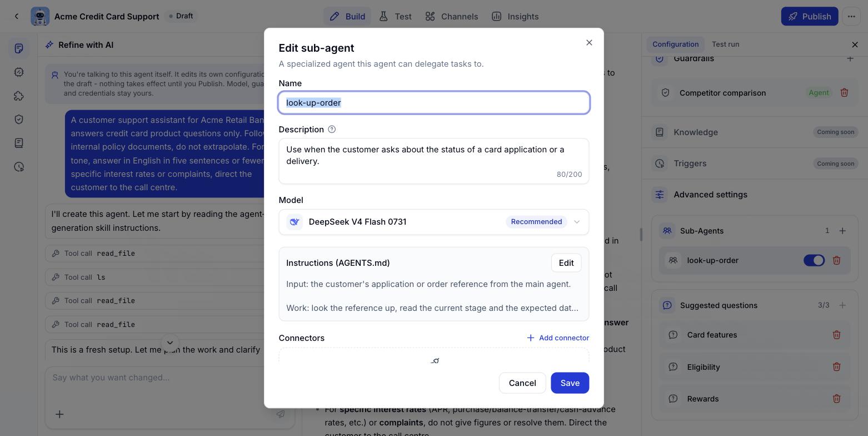Click the Recommended badge on model
This screenshot has height=436, width=868.
[536, 222]
